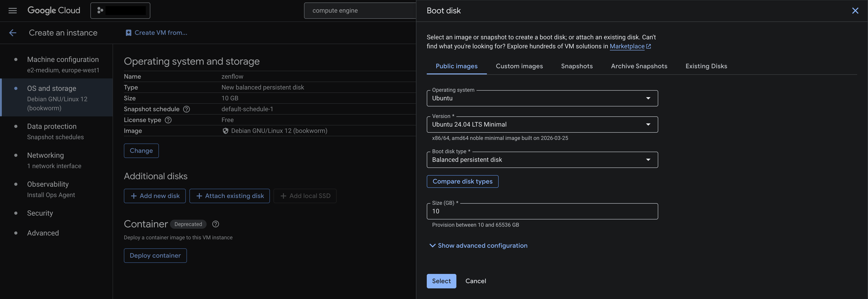
Task: Open Networking section
Action: pyautogui.click(x=57, y=160)
